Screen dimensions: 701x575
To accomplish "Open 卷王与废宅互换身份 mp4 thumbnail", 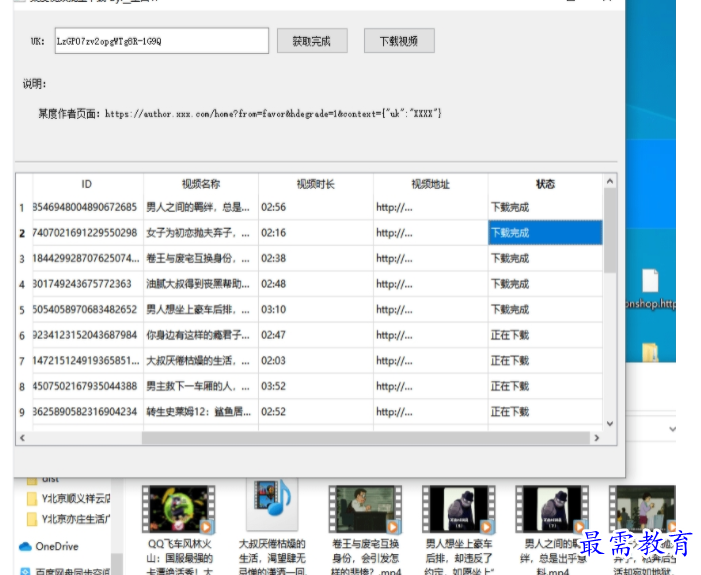I will pyautogui.click(x=365, y=509).
